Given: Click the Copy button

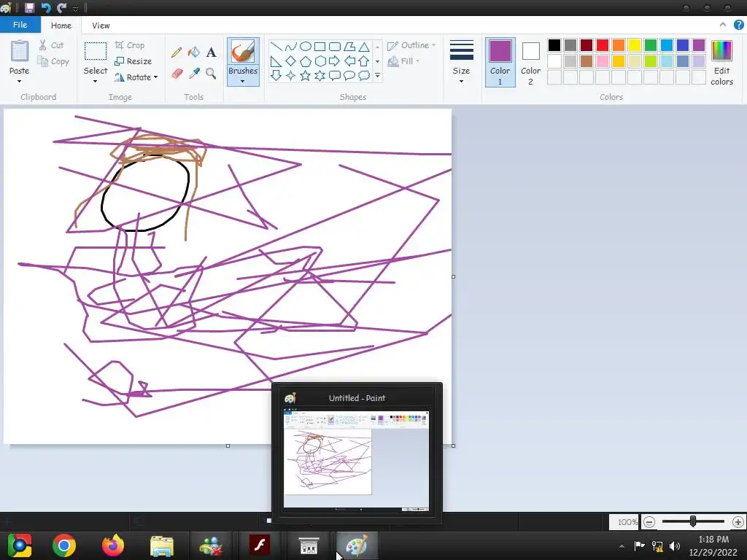Looking at the screenshot, I should coord(53,61).
